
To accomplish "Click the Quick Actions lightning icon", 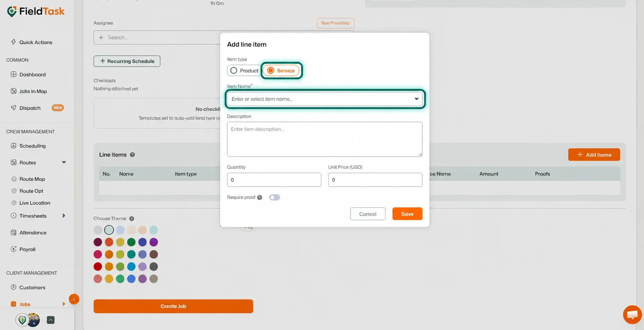I will coord(14,42).
